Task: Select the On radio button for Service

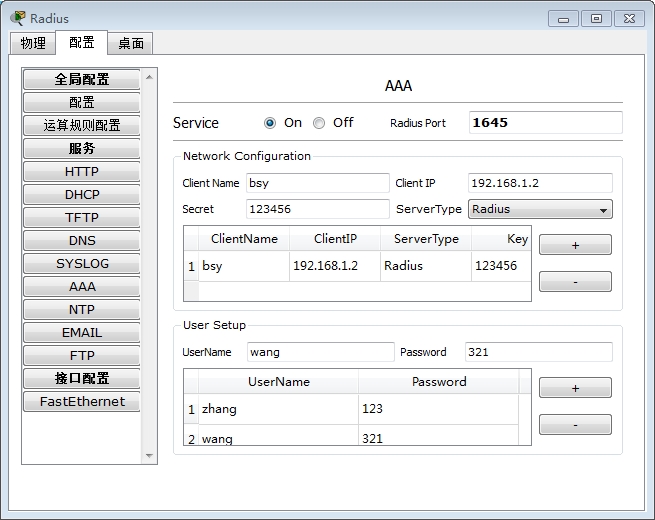Action: [270, 123]
